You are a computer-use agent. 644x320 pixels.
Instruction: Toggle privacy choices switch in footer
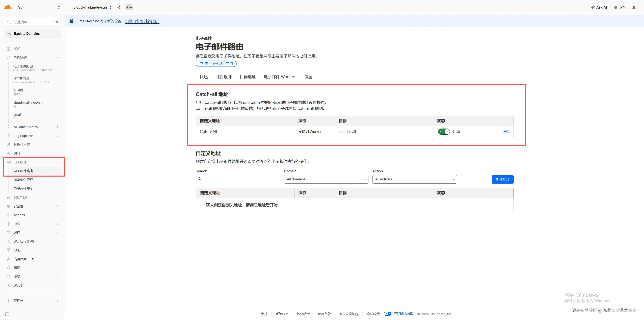tap(387, 314)
